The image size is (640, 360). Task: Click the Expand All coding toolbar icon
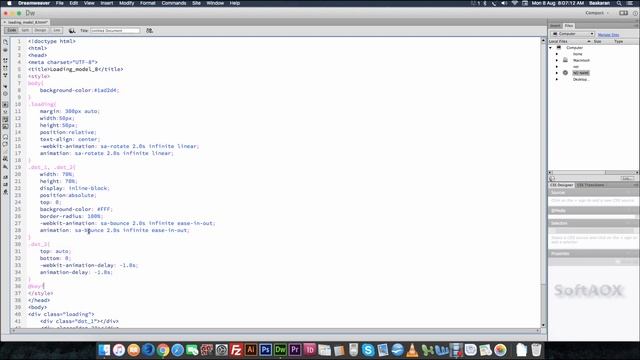click(5, 75)
